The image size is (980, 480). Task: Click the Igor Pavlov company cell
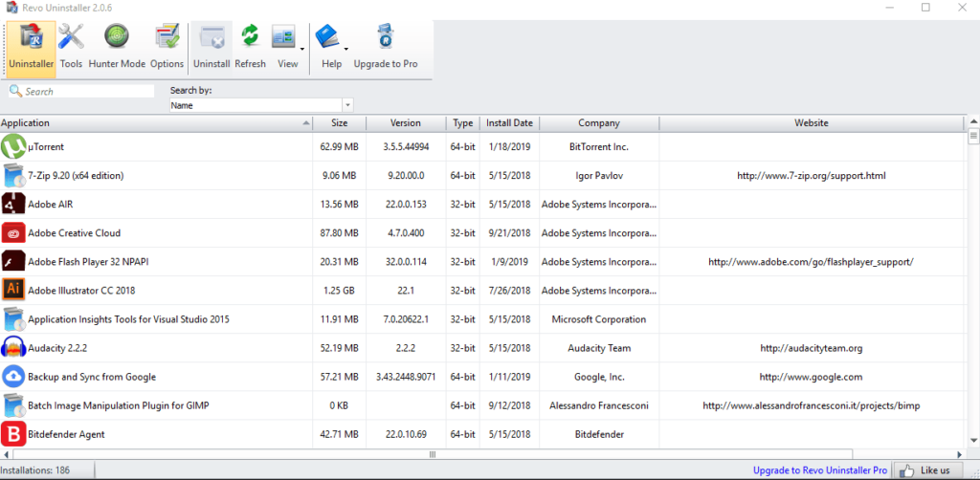pyautogui.click(x=599, y=176)
